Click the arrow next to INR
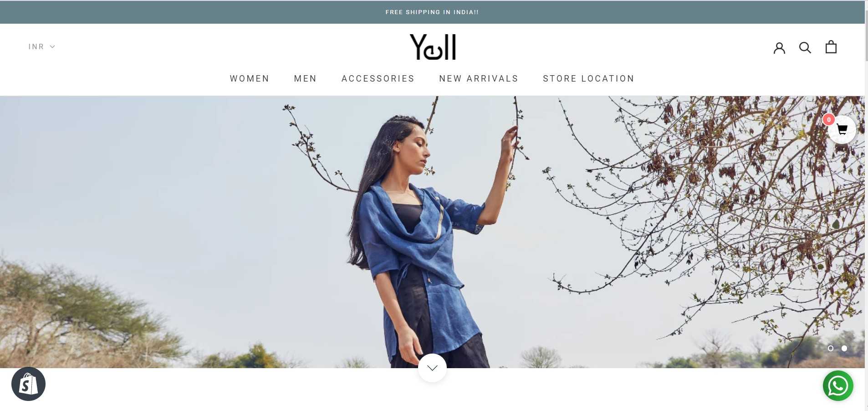This screenshot has height=411, width=868. [52, 46]
